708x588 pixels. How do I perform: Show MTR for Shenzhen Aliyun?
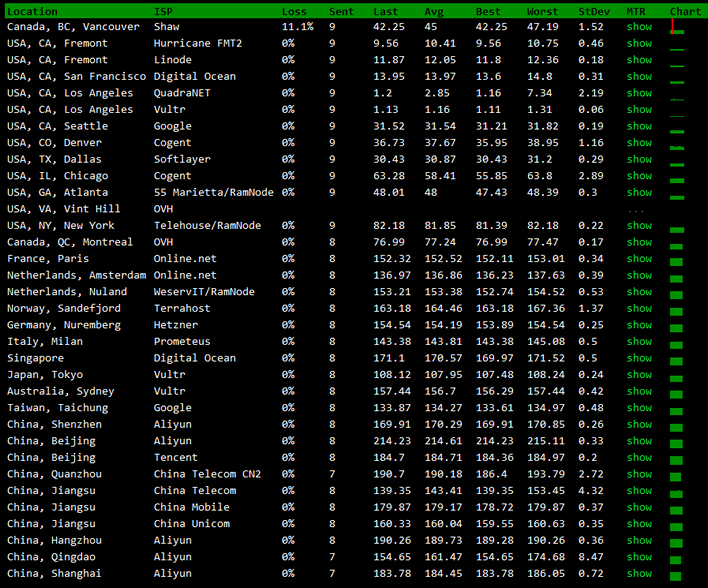[639, 424]
